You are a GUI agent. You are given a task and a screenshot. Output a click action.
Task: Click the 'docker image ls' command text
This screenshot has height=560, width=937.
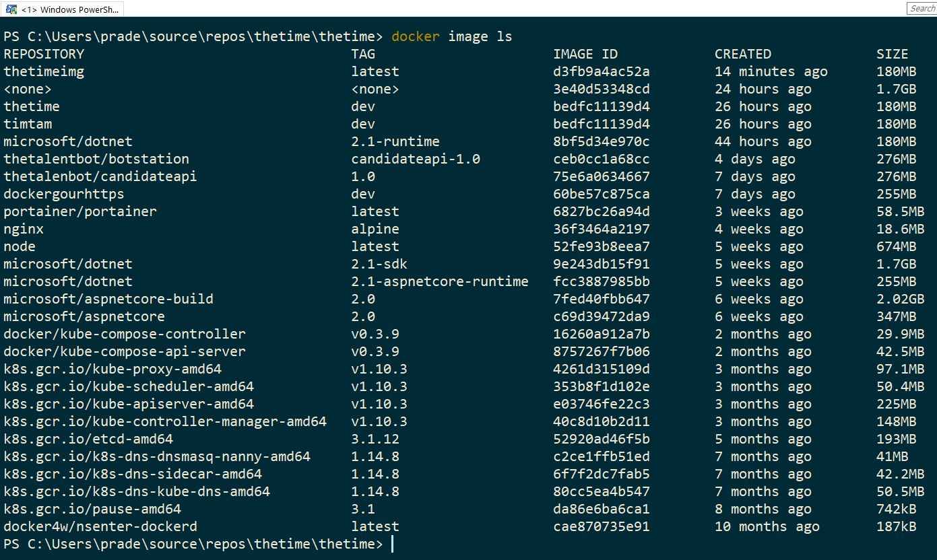click(451, 36)
